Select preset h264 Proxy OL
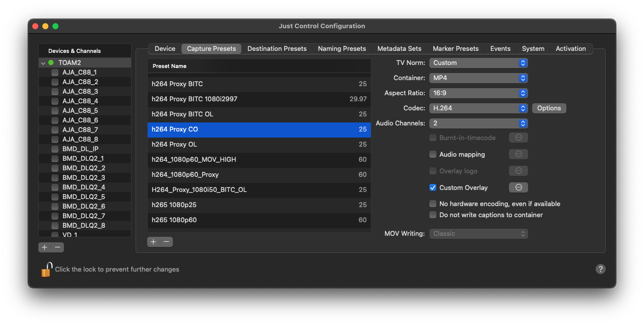Viewport: 644px width, 325px height. click(259, 145)
